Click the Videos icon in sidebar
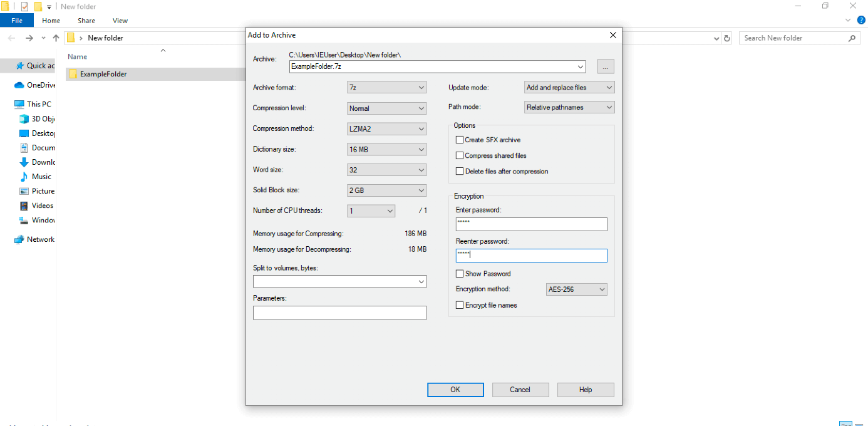 point(24,205)
